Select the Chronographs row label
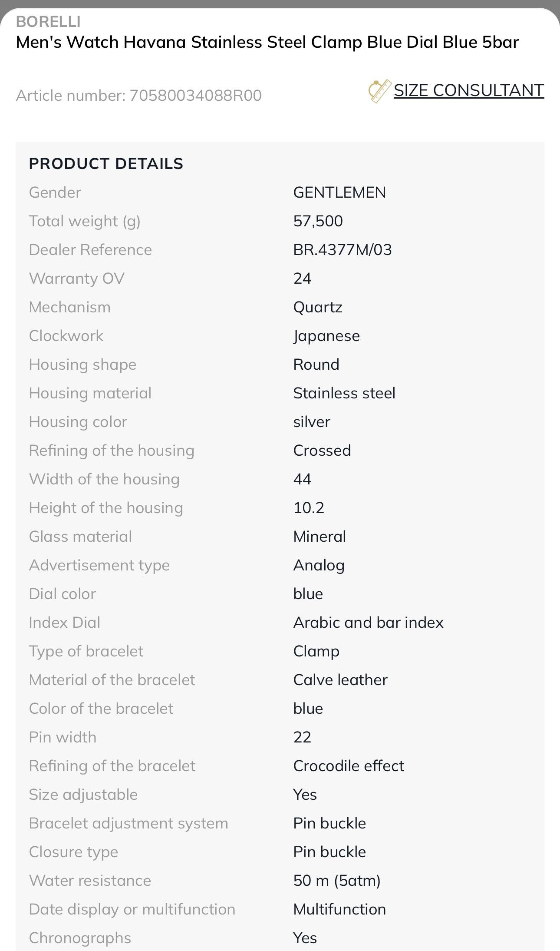560x951 pixels. (80, 938)
